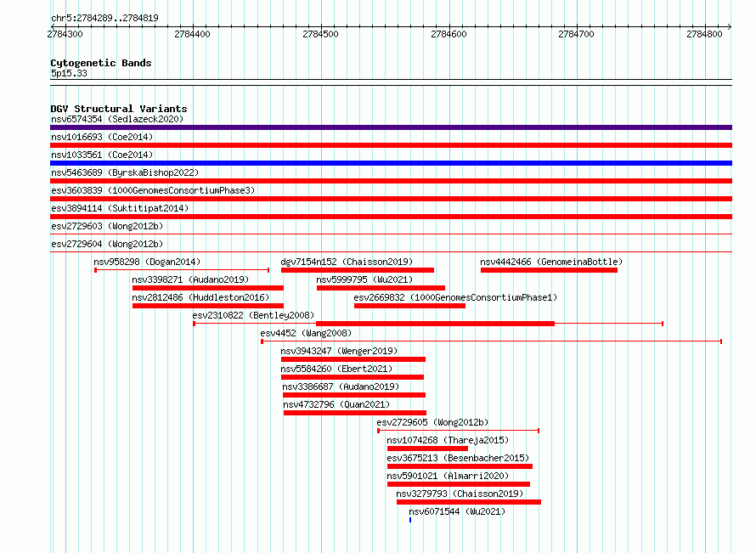
Task: Select the 5p15.33 band label
Action: tap(69, 73)
